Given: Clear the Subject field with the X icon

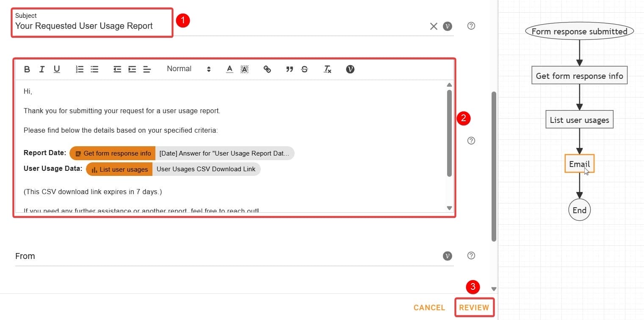Looking at the screenshot, I should coord(433,26).
